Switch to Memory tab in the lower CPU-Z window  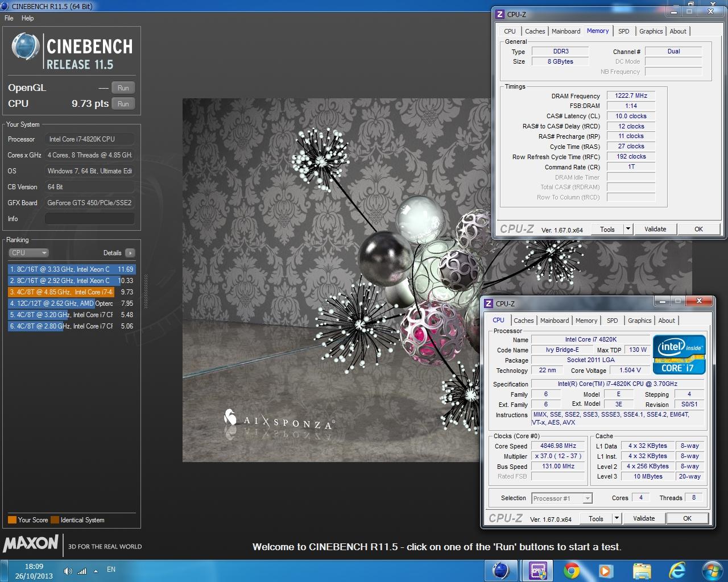586,321
